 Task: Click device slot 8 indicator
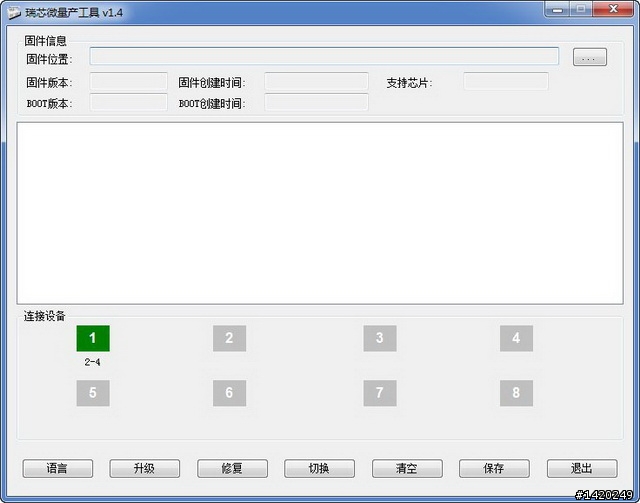point(516,393)
